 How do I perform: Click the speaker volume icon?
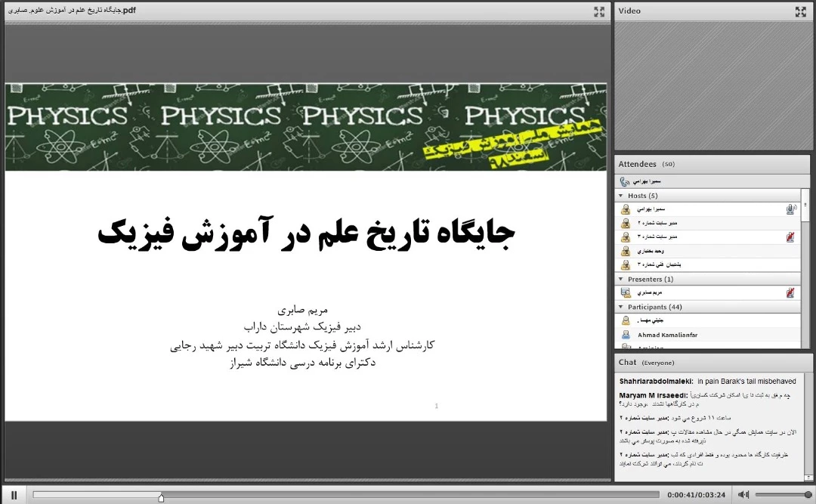coord(743,495)
